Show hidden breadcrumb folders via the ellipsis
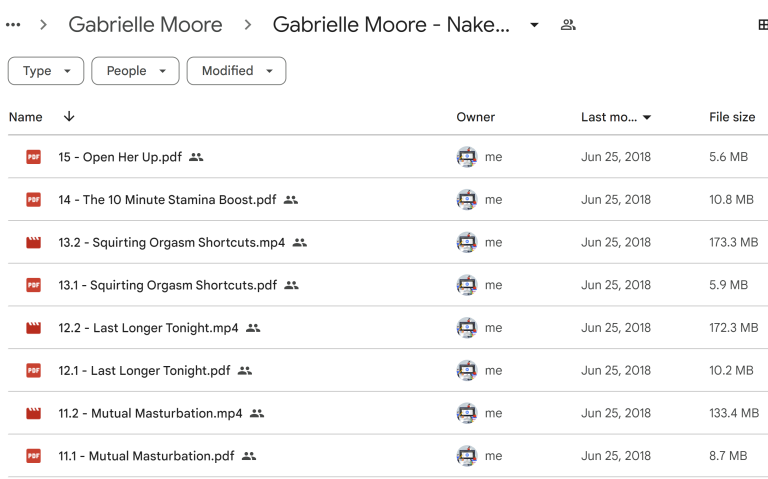768x479 pixels. tap(13, 25)
